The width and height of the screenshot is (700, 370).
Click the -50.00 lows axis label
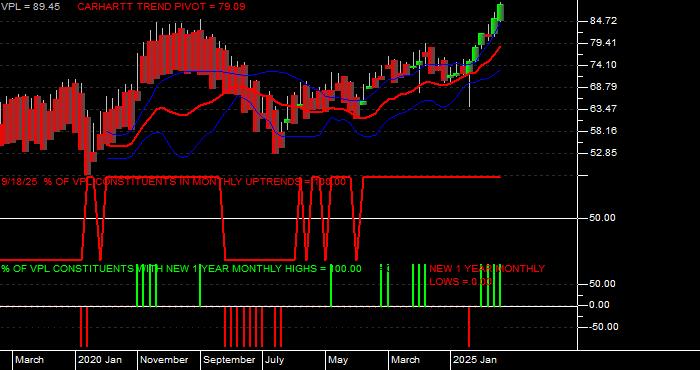[x=604, y=327]
